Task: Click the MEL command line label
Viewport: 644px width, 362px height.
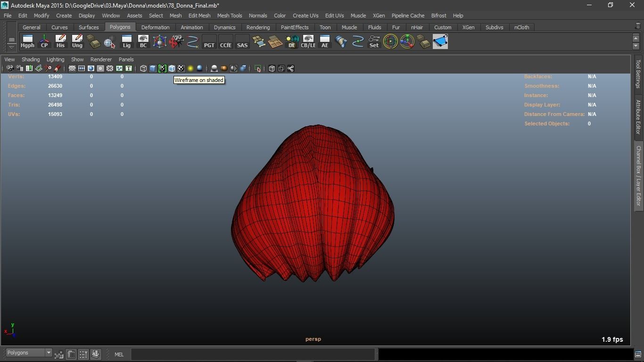Action: (x=119, y=354)
